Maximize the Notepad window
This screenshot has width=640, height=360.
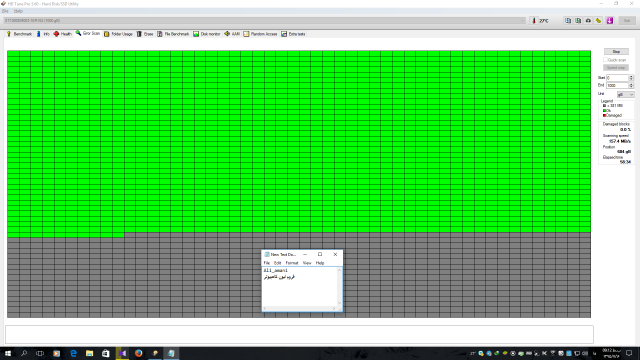(320, 254)
